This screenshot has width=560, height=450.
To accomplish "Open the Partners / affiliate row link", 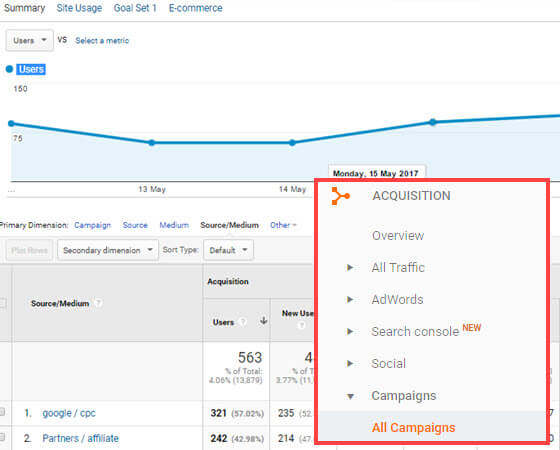I will pos(80,438).
